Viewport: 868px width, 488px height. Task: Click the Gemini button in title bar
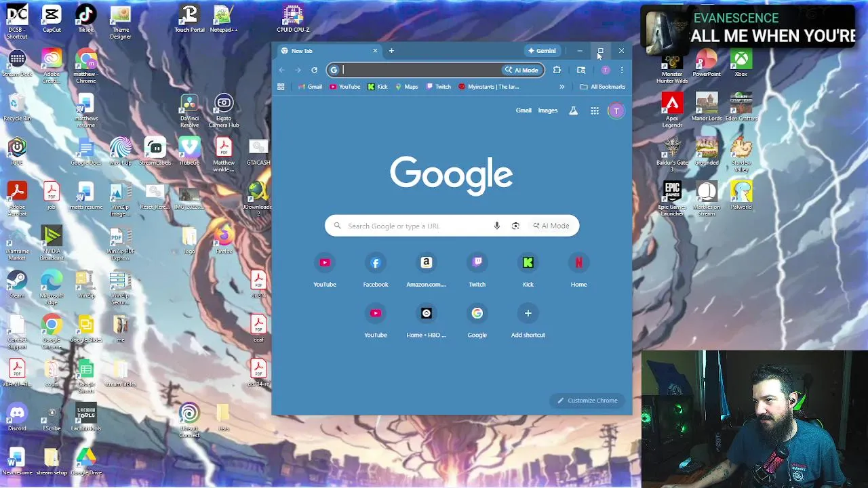pos(542,51)
